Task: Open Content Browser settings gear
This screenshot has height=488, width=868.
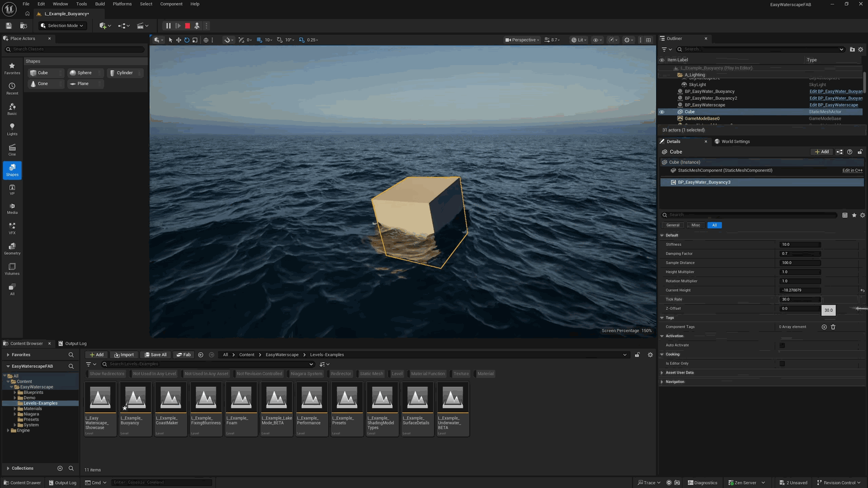Action: (650, 355)
